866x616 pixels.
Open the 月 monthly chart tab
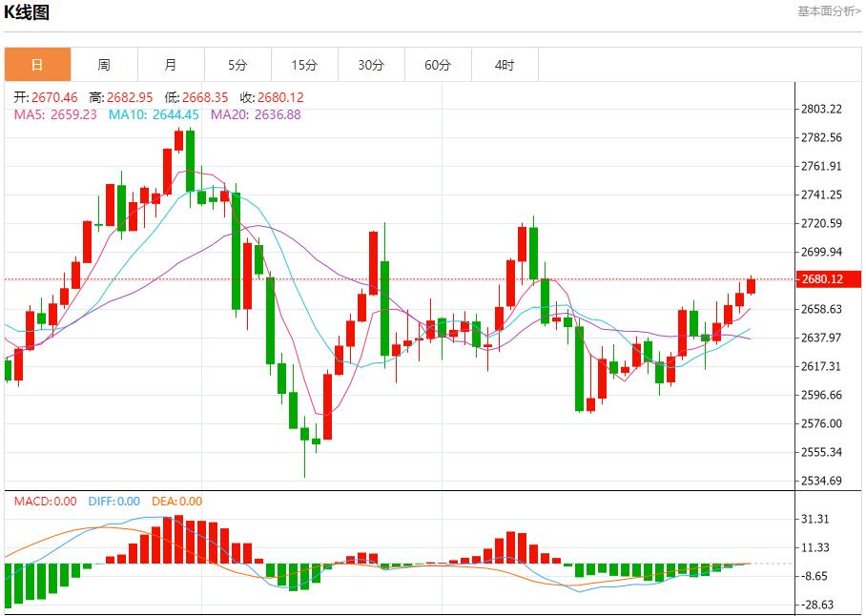coord(171,65)
